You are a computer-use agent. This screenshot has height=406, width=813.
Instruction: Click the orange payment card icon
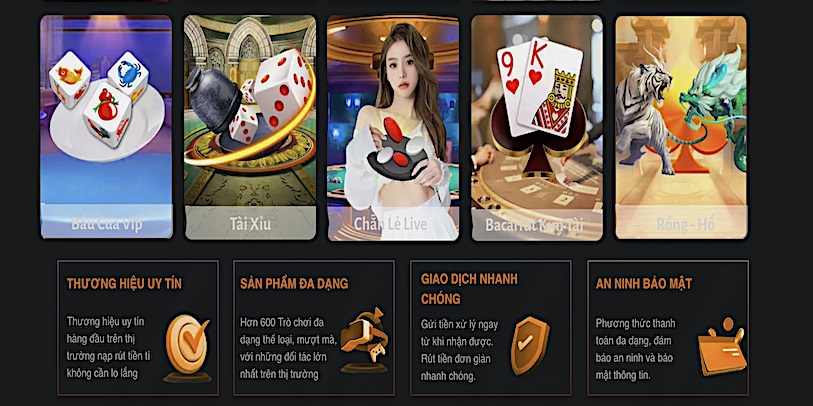coord(722,346)
